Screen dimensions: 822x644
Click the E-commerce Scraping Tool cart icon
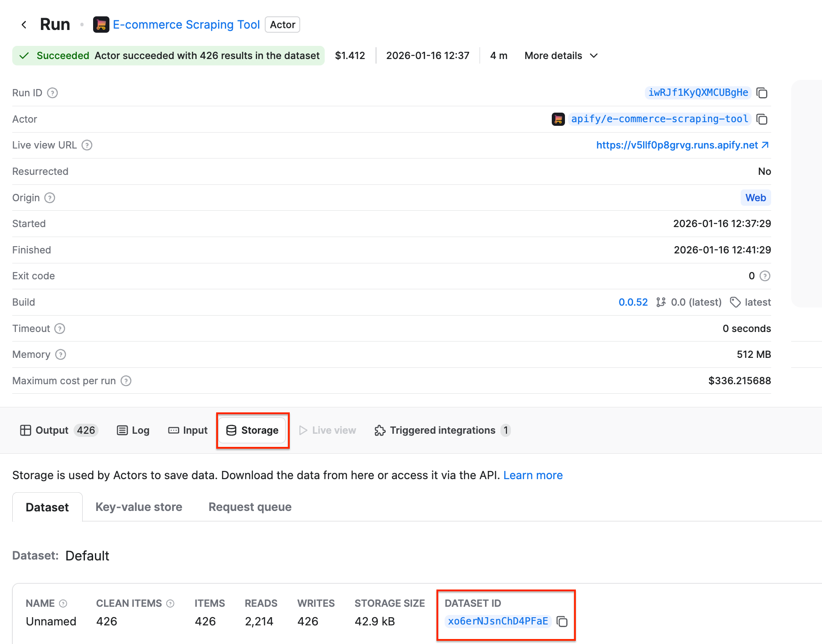pos(101,24)
